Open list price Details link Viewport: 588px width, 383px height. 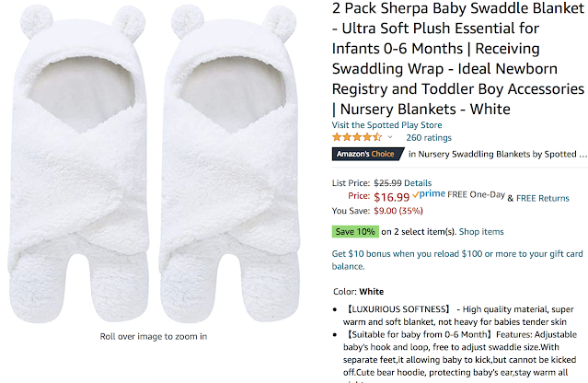point(418,182)
